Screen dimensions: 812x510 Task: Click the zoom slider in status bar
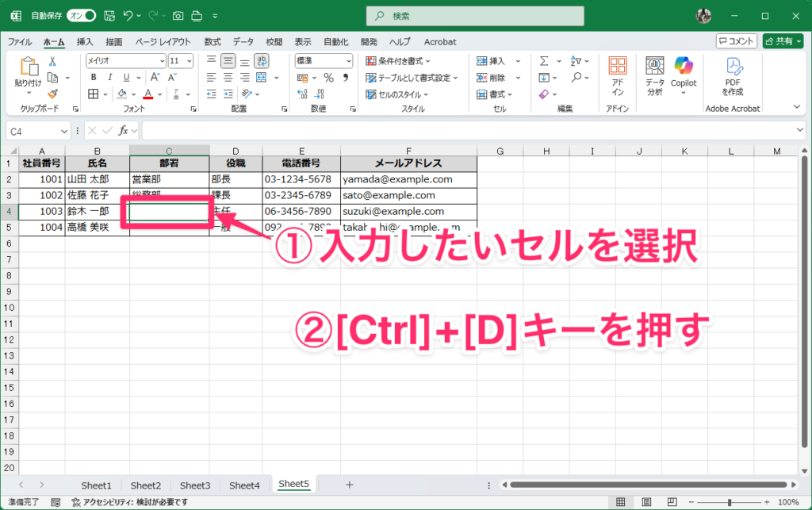(730, 502)
